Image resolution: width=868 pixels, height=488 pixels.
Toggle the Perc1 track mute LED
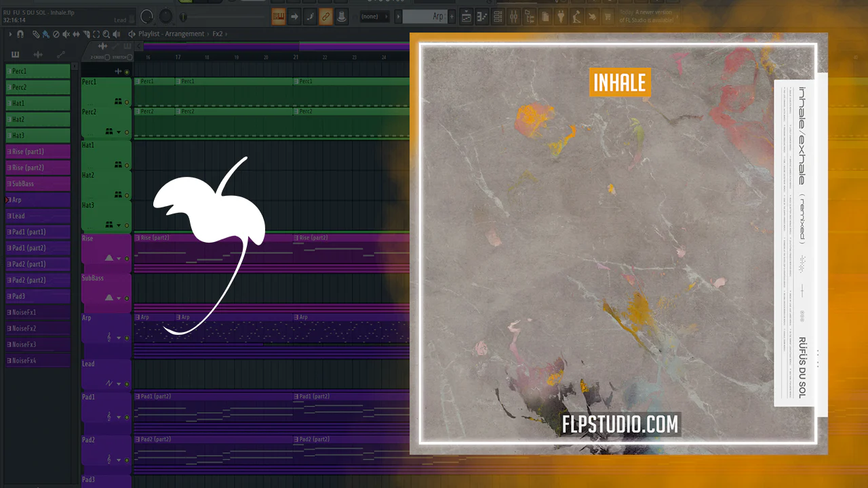coord(126,102)
